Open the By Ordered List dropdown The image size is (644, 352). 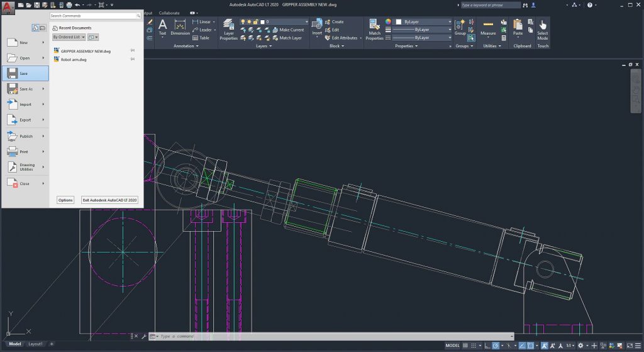coord(69,37)
